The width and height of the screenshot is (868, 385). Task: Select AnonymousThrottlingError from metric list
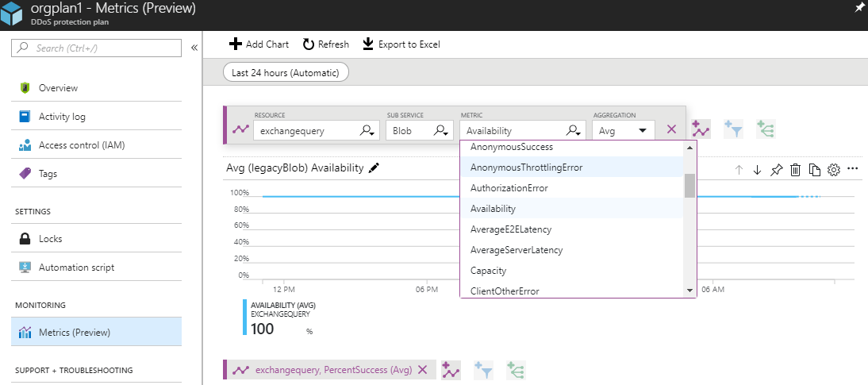click(x=572, y=167)
